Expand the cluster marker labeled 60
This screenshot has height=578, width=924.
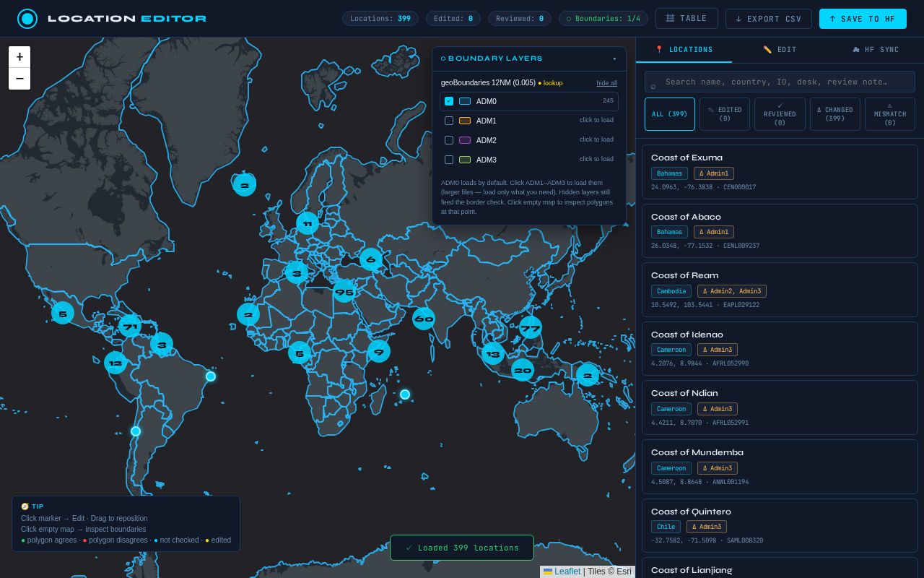click(424, 319)
